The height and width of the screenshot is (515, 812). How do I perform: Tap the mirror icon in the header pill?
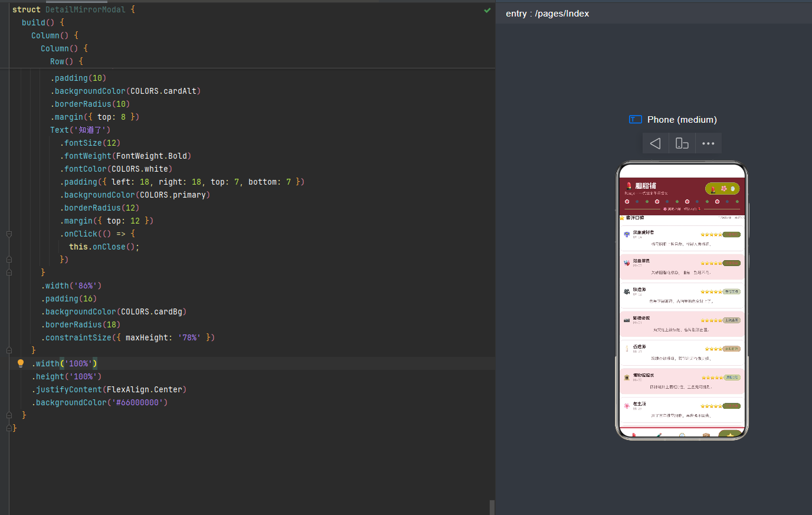(x=733, y=189)
